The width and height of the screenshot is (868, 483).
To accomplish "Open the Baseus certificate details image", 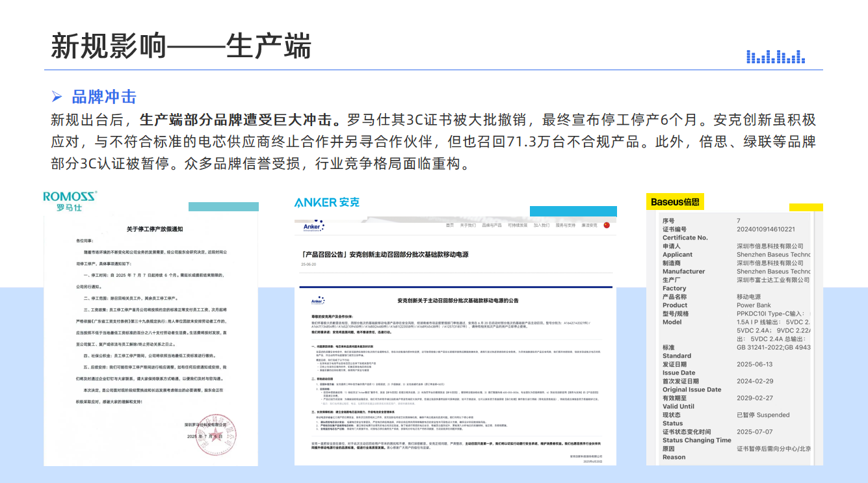I will coord(735,338).
